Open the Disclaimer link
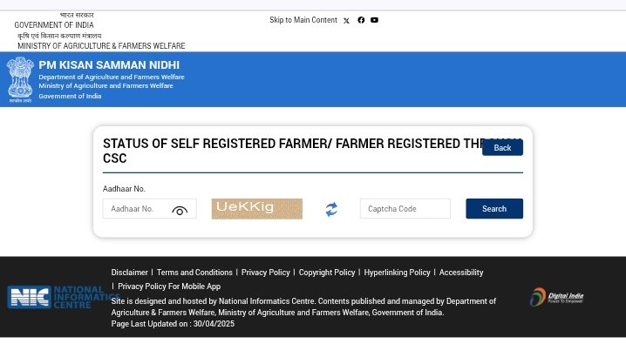 click(x=129, y=273)
